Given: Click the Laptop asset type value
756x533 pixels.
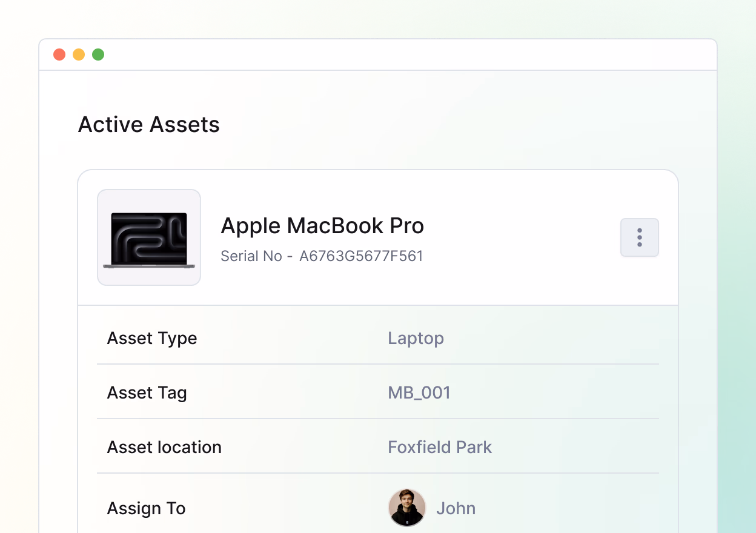Looking at the screenshot, I should (x=416, y=338).
